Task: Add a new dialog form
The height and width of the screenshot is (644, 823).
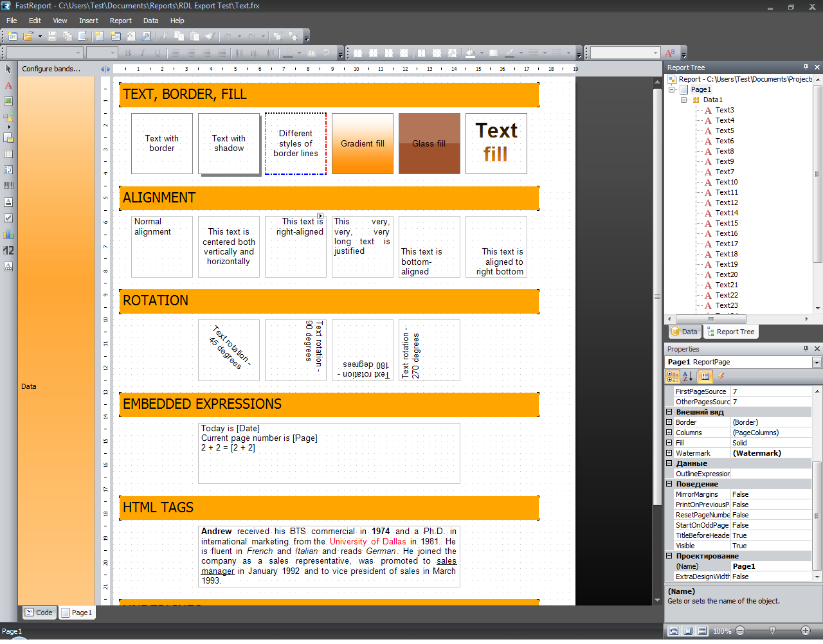Action: tap(116, 36)
